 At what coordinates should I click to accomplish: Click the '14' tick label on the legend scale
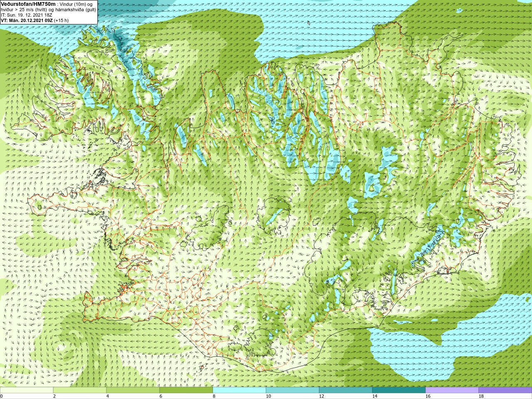click(x=374, y=397)
